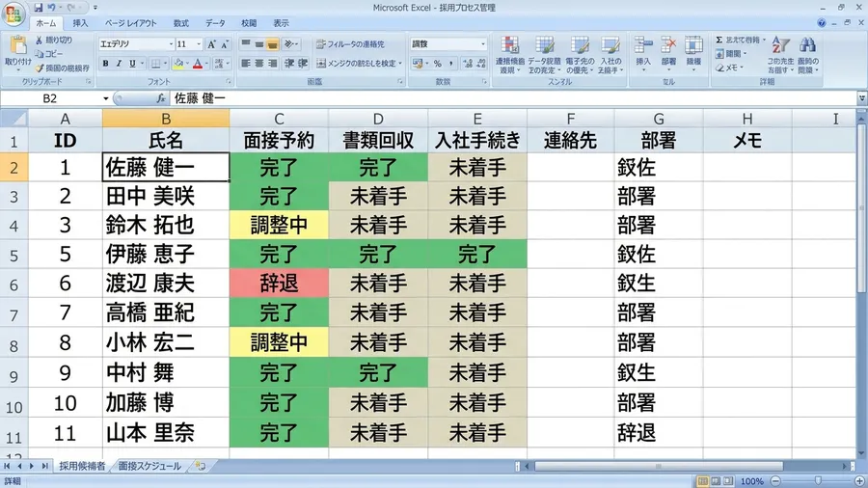Open format as table gallery
Image resolution: width=868 pixels, height=488 pixels.
544,55
